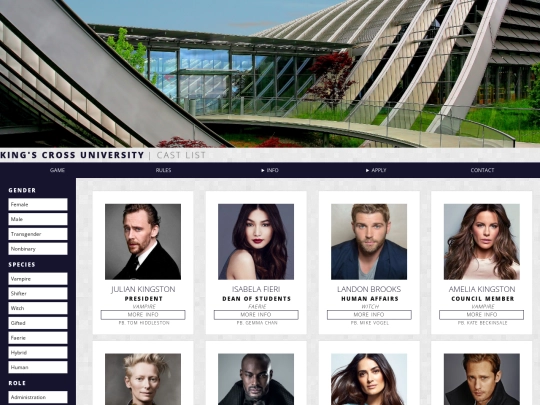Toggle the Transgender gender filter
This screenshot has height=405, width=540.
tap(38, 234)
